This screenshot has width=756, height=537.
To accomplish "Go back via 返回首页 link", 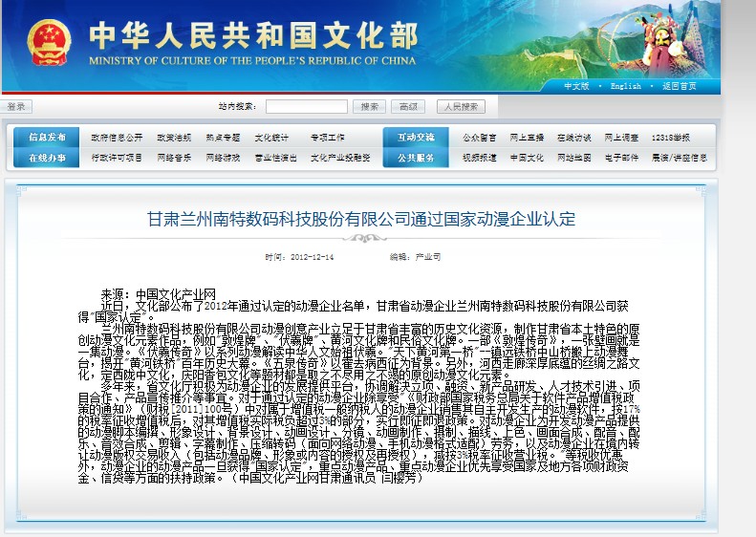I will (679, 86).
